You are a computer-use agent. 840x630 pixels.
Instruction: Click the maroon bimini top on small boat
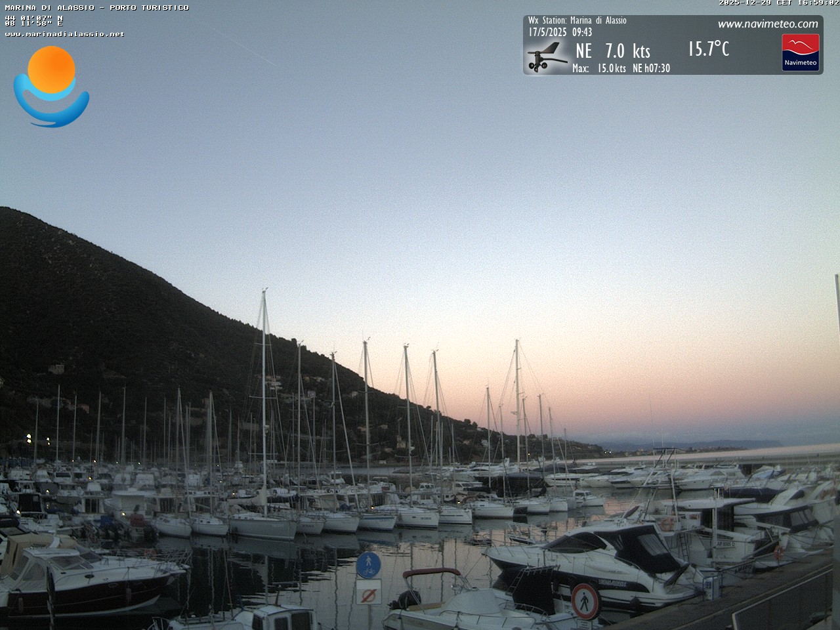(430, 572)
